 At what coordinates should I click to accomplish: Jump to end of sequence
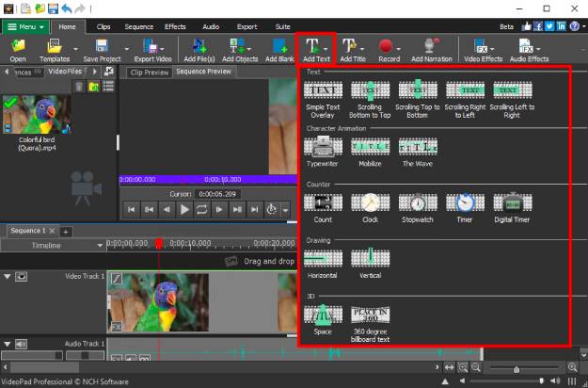[254, 210]
